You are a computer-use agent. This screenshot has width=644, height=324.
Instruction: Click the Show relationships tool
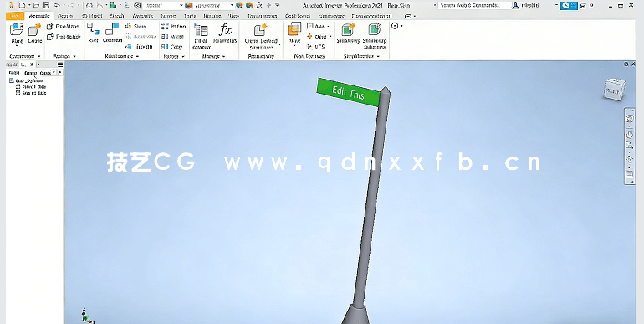(136, 26)
